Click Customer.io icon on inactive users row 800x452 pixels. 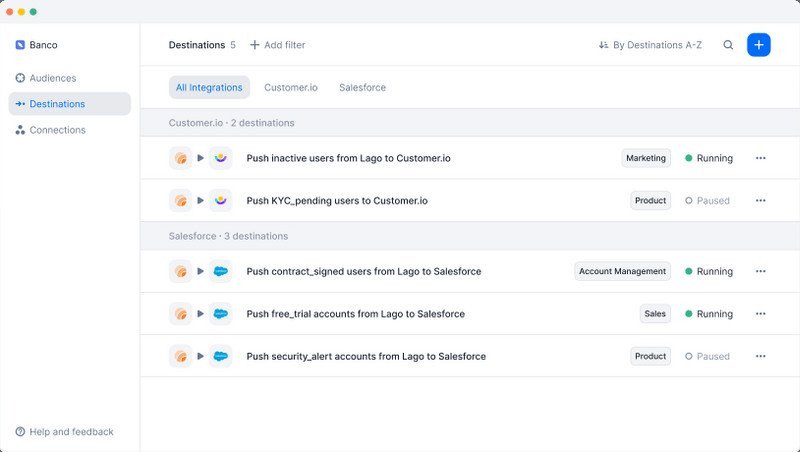click(x=221, y=158)
